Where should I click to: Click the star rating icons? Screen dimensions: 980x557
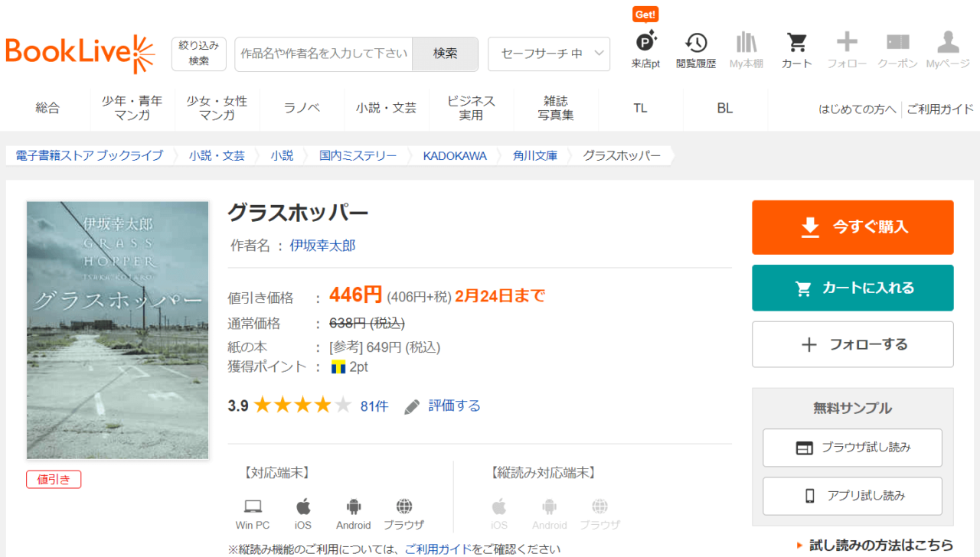click(302, 405)
